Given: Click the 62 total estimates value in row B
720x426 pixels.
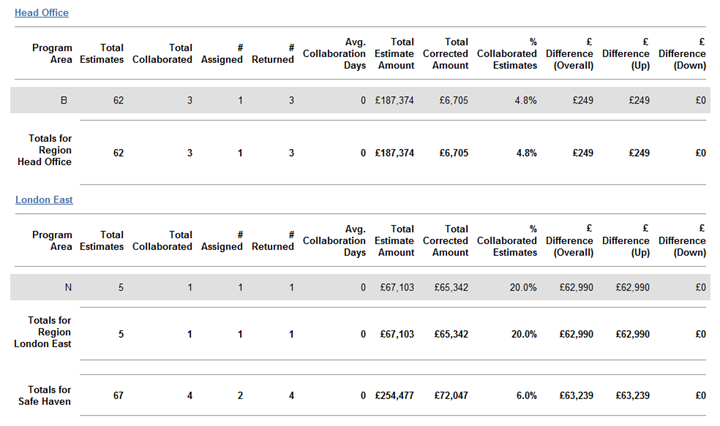Looking at the screenshot, I should [118, 100].
